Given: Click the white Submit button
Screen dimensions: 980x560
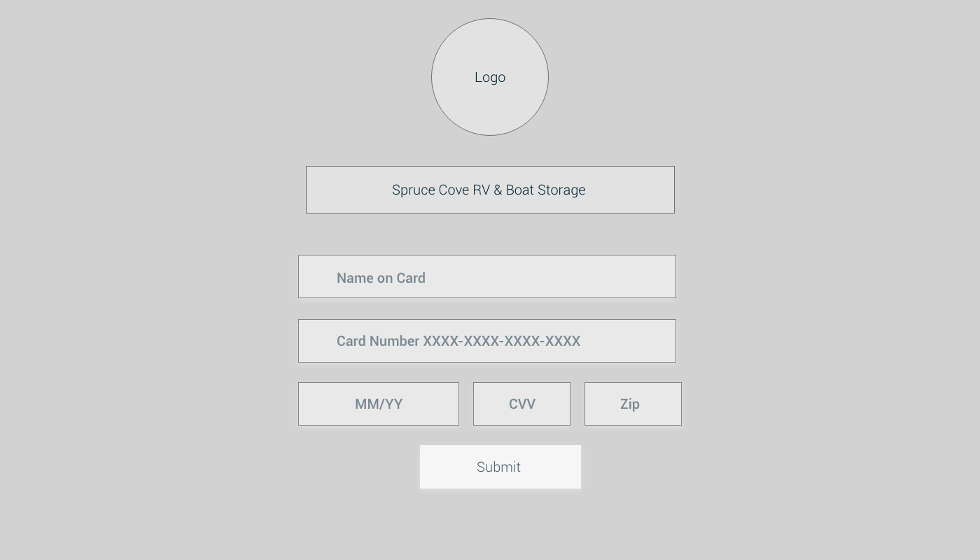Looking at the screenshot, I should coord(500,467).
